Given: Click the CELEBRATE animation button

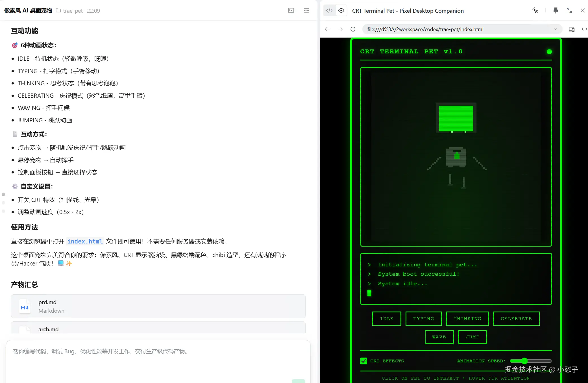Looking at the screenshot, I should (516, 319).
